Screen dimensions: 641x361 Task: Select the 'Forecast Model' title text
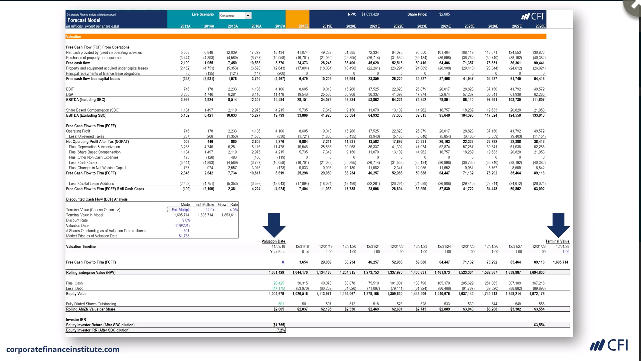[84, 20]
